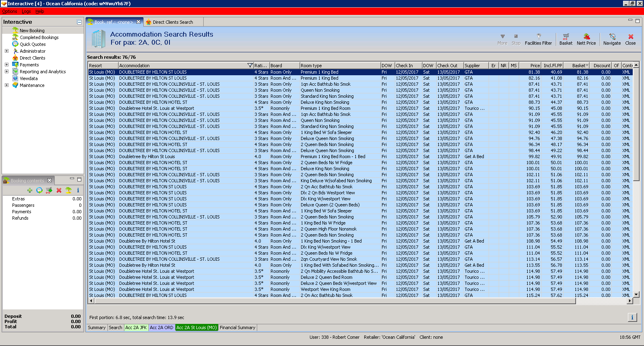Close search results with red X icon
The height and width of the screenshot is (346, 644).
coord(631,36)
